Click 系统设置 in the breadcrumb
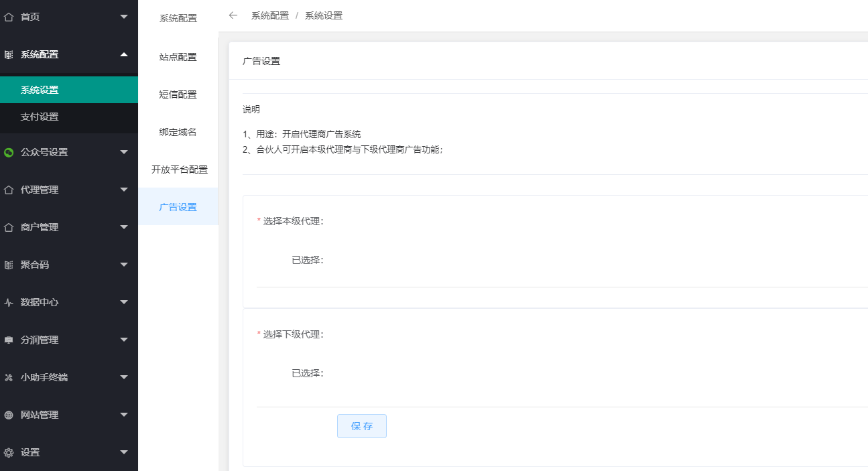This screenshot has height=471, width=868. point(324,15)
